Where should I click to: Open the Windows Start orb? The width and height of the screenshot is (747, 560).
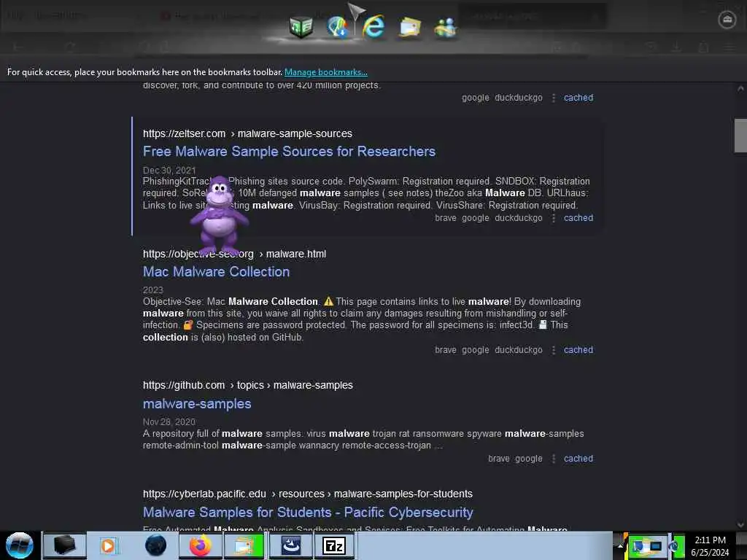[x=20, y=545]
